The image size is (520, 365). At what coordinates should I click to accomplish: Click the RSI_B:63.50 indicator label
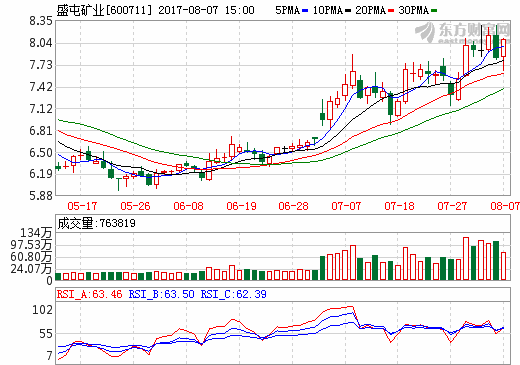[x=161, y=294]
